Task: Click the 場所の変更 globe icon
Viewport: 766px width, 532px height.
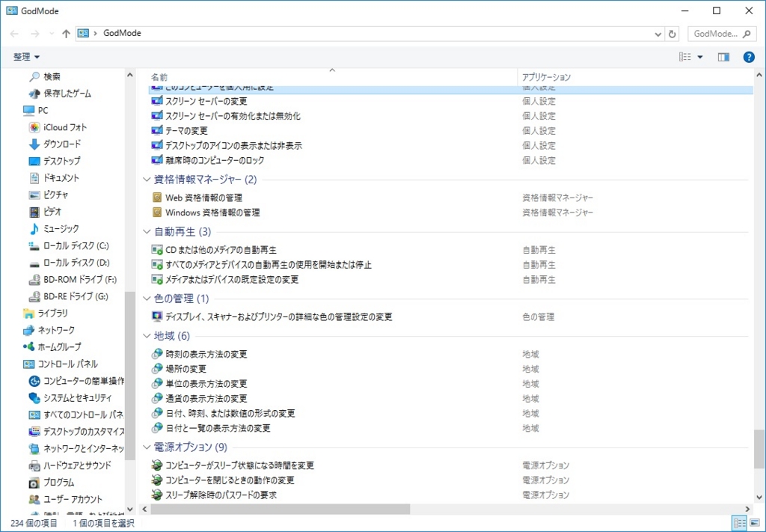Action: (157, 369)
